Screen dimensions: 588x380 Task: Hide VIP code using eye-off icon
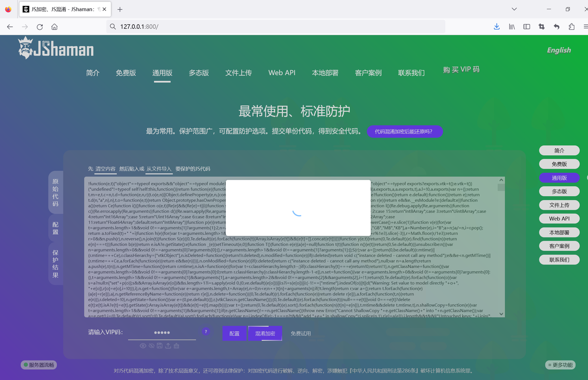coord(151,346)
